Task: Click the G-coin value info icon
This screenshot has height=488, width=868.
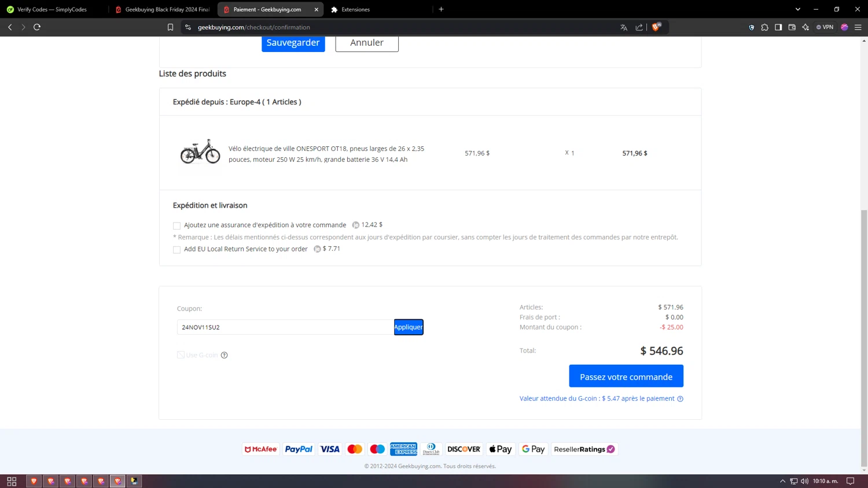Action: point(681,399)
